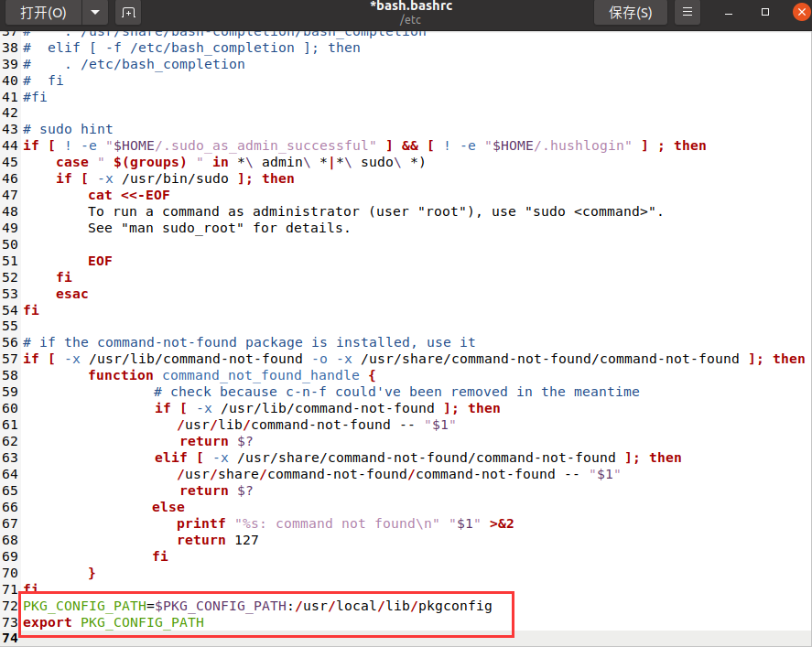The width and height of the screenshot is (812, 647).
Task: Click the 'esac' keyword on line 53
Action: coord(72,294)
